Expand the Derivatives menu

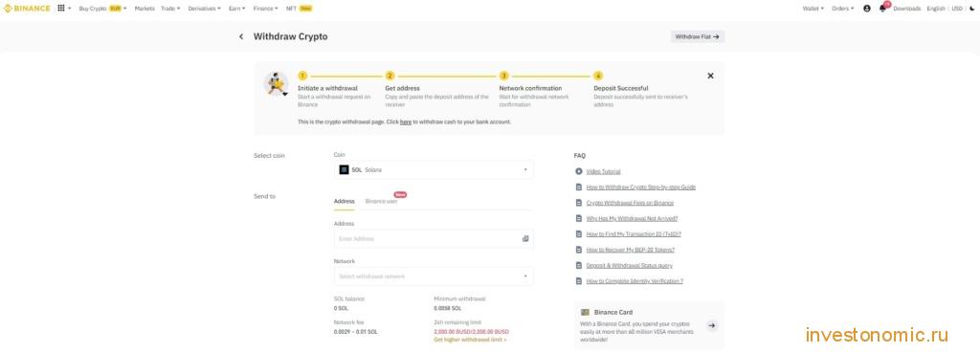205,9
